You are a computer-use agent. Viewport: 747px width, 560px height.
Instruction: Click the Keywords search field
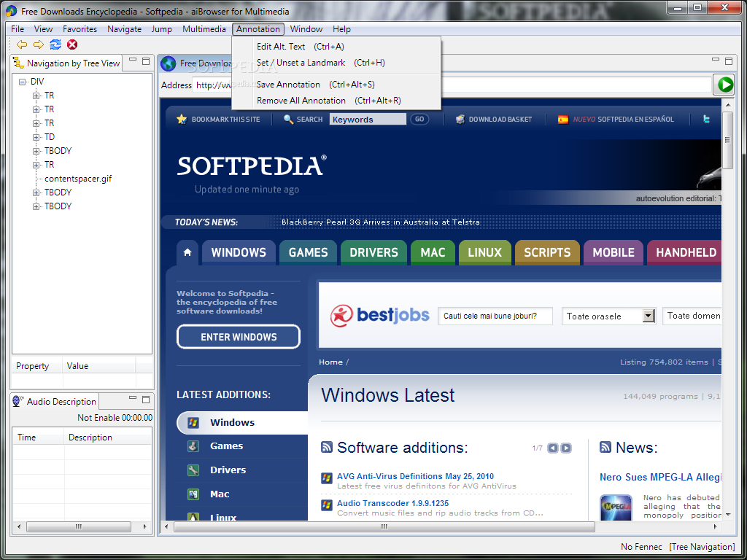click(x=368, y=120)
